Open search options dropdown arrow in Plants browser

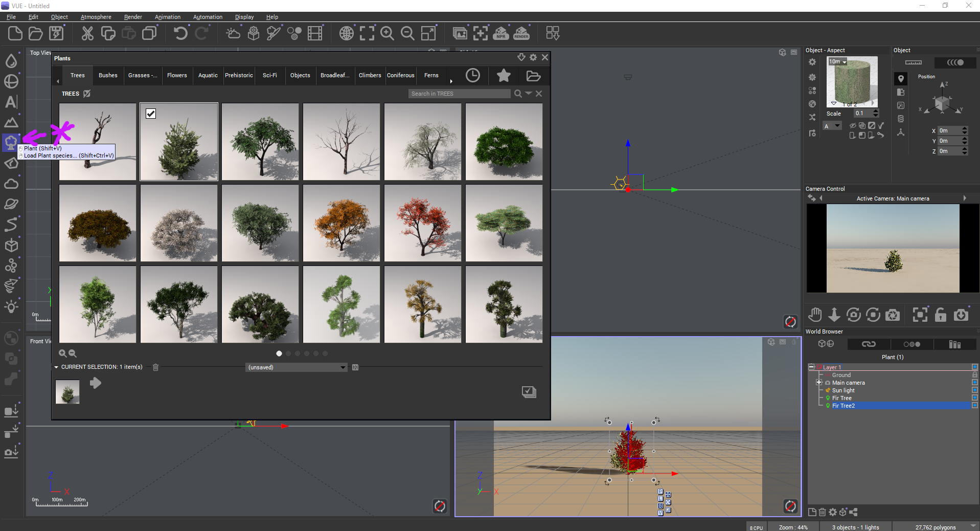click(x=529, y=93)
